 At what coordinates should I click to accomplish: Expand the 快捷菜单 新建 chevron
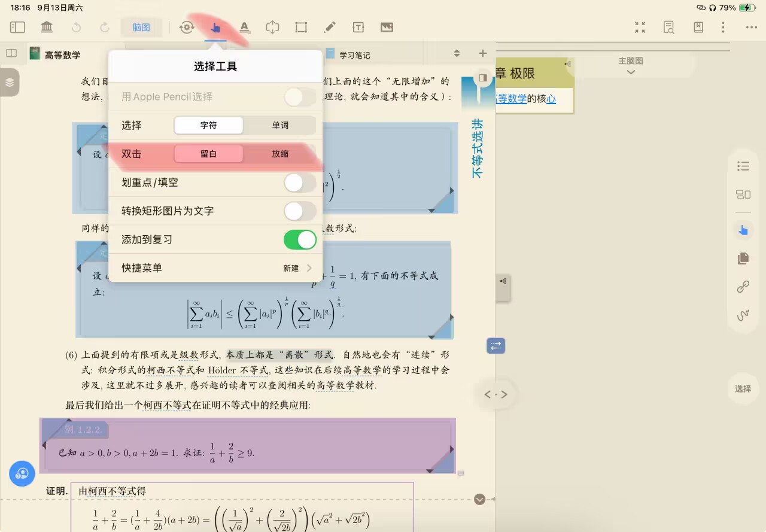pos(309,268)
